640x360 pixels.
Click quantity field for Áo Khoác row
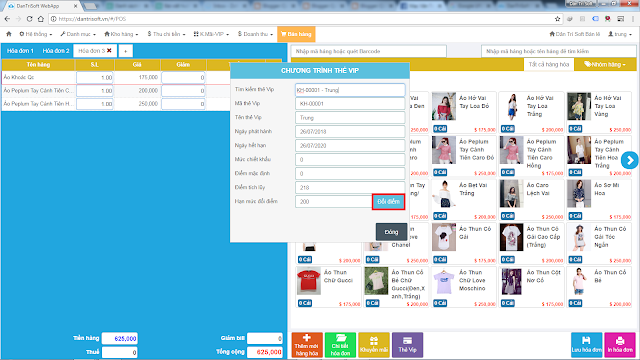click(x=95, y=78)
